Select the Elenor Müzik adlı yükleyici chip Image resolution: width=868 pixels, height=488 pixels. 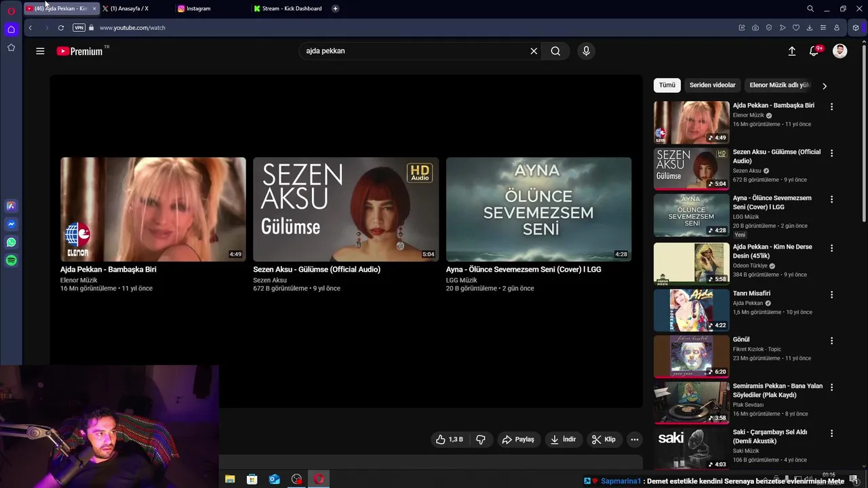pos(780,85)
